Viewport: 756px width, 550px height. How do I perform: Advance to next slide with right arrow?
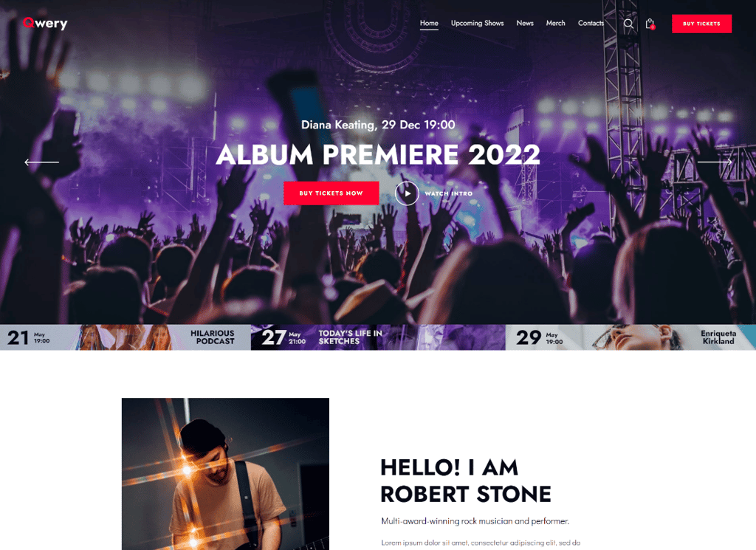click(715, 162)
